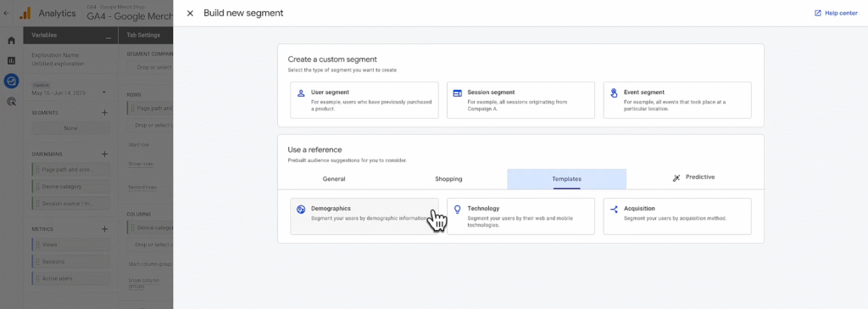Switch to the General tab
Screen dimensions: 868x309
334,179
